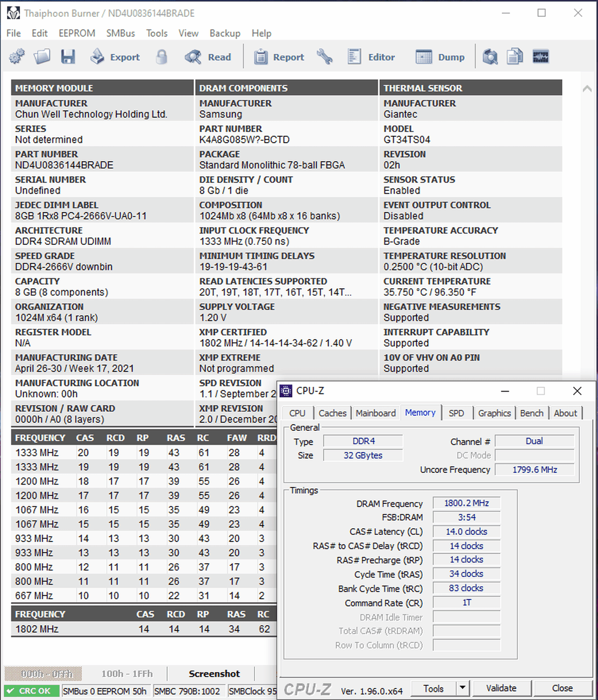This screenshot has height=700, width=598.
Task: Expand the CPU-Z Tools dropdown arrow
Action: (463, 688)
